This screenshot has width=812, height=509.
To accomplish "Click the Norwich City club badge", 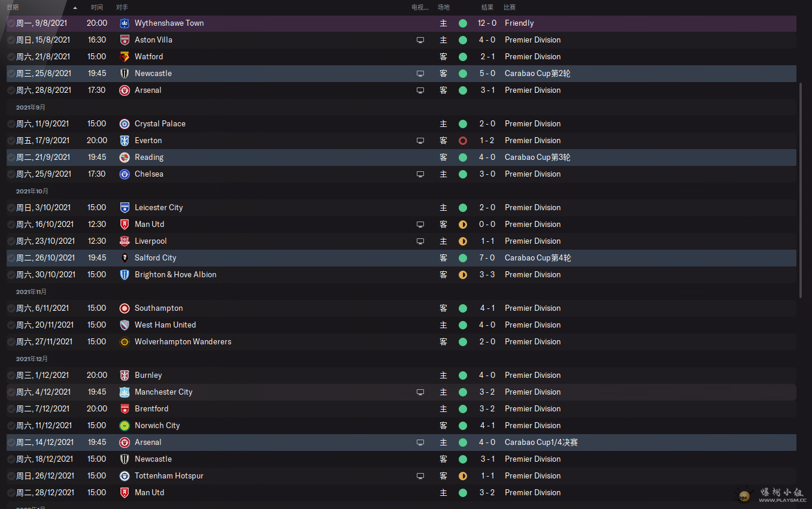I will point(125,426).
